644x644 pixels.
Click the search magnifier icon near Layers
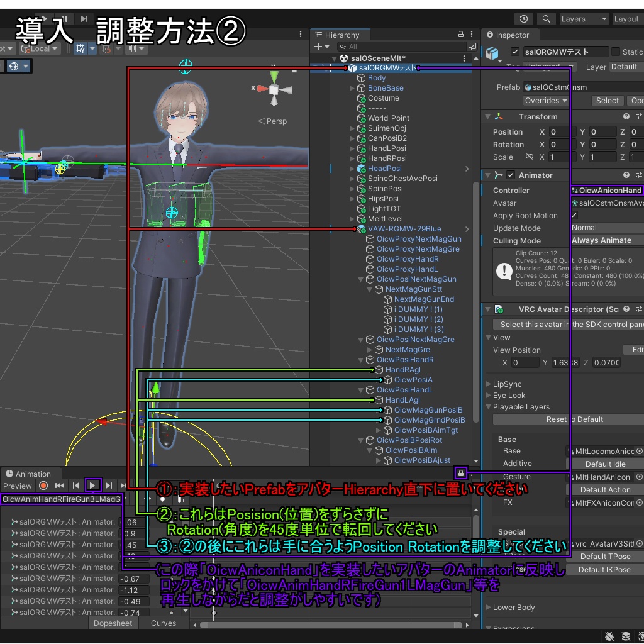pos(545,19)
